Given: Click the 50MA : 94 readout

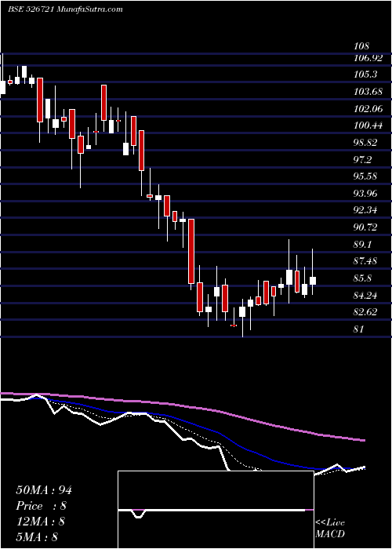Looking at the screenshot, I should coord(44,490).
